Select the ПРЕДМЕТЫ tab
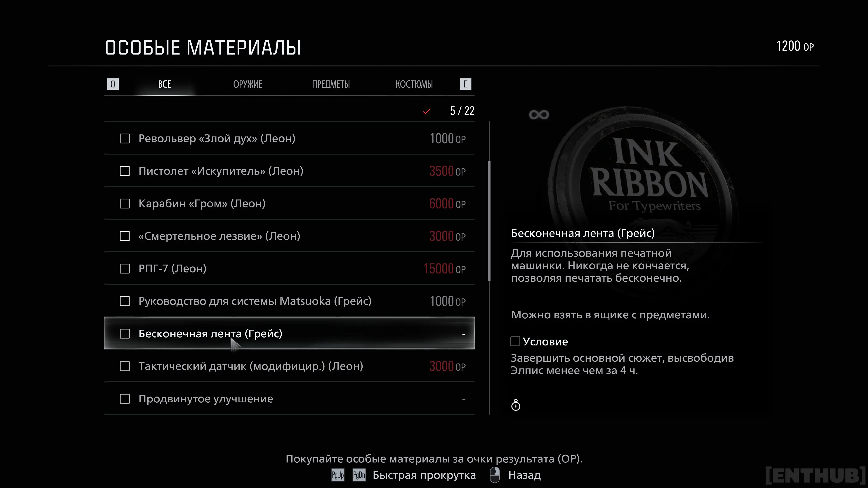 point(330,84)
